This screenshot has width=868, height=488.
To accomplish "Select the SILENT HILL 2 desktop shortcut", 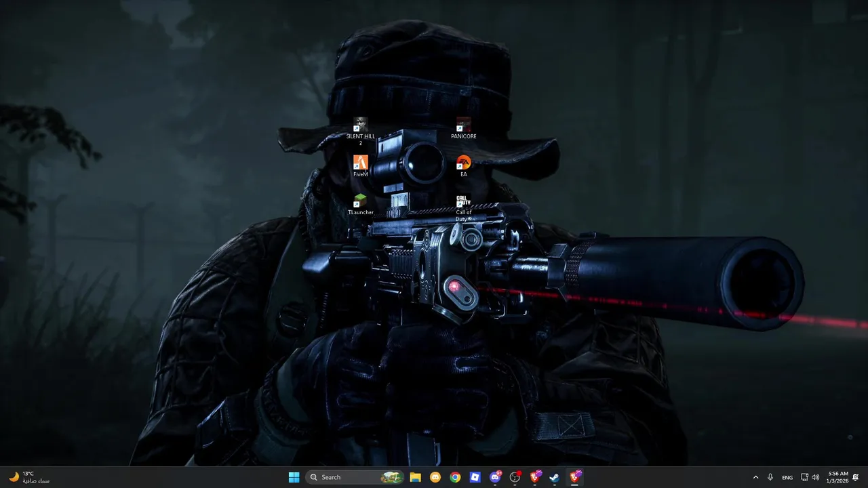I will 360,131.
